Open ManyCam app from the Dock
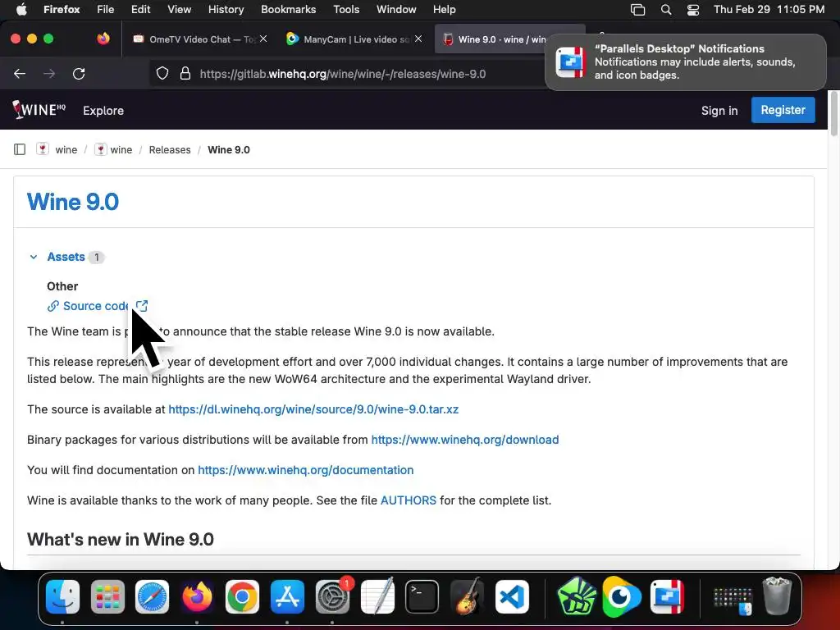The width and height of the screenshot is (840, 630). coord(622,596)
